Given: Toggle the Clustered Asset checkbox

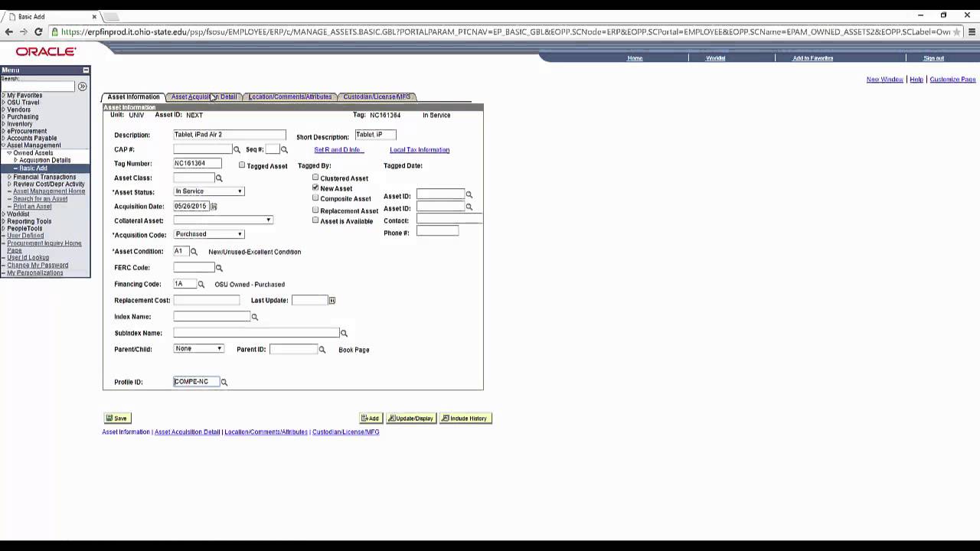Looking at the screenshot, I should (x=315, y=178).
